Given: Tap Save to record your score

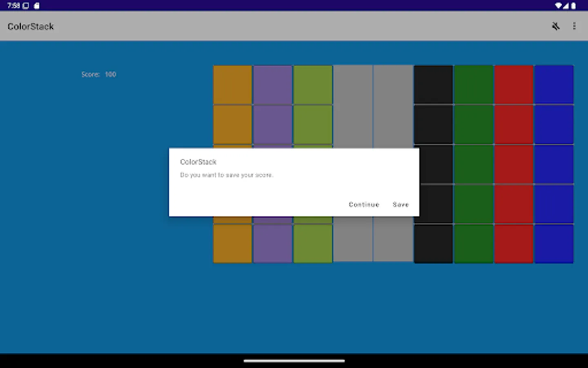Looking at the screenshot, I should 400,204.
